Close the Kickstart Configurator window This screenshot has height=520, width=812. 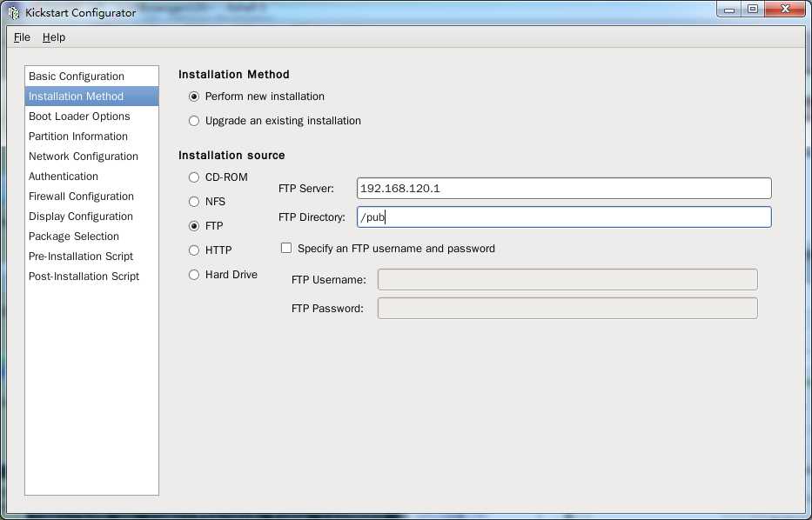pos(785,10)
